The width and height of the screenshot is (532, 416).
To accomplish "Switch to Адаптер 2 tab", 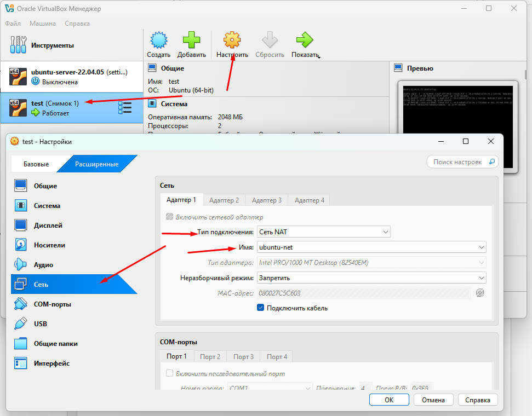I will 224,200.
